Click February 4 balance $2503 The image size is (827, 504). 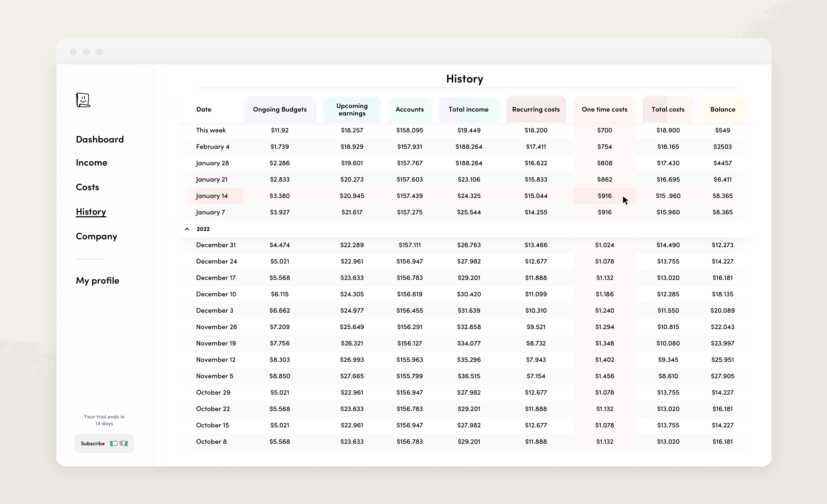pyautogui.click(x=723, y=147)
